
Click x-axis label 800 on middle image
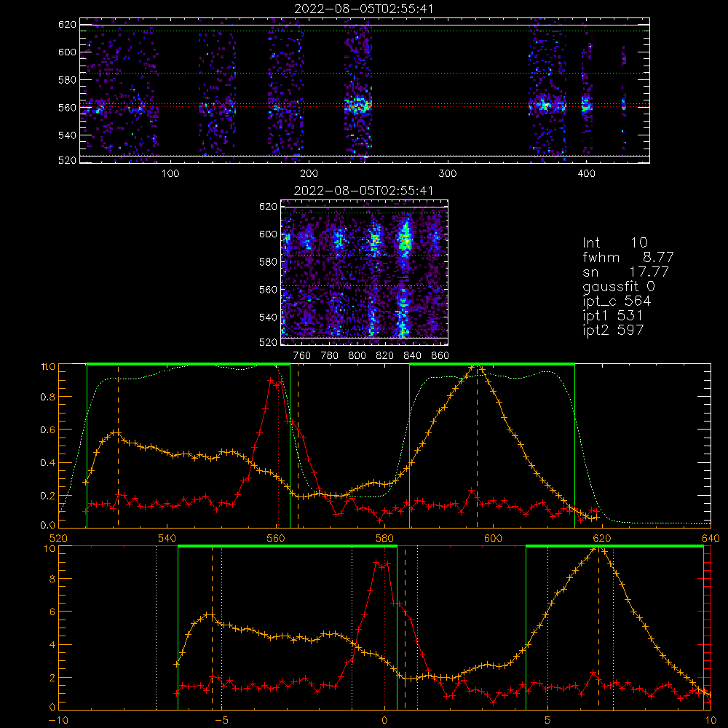point(357,356)
